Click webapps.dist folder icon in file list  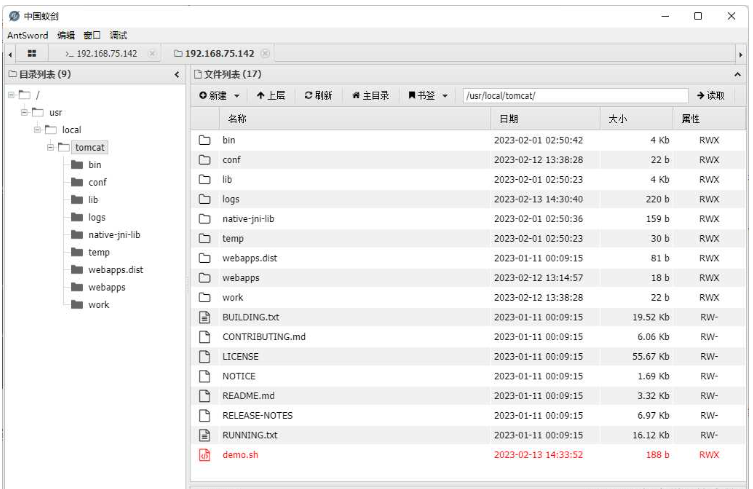[x=205, y=258]
